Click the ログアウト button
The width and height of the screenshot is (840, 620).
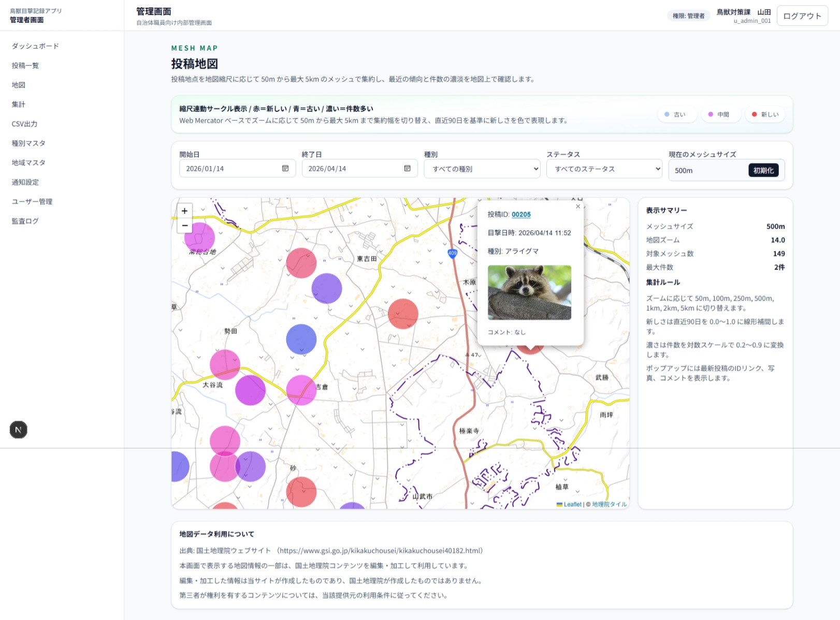tap(802, 16)
